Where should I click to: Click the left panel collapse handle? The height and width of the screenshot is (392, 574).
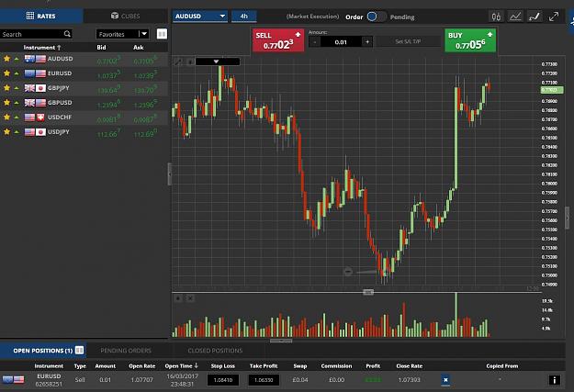(170, 174)
